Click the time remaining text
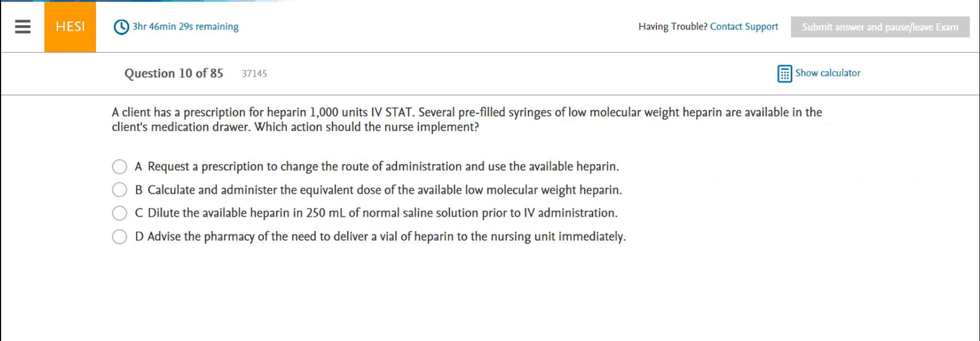This screenshot has width=980, height=341. pos(185,27)
